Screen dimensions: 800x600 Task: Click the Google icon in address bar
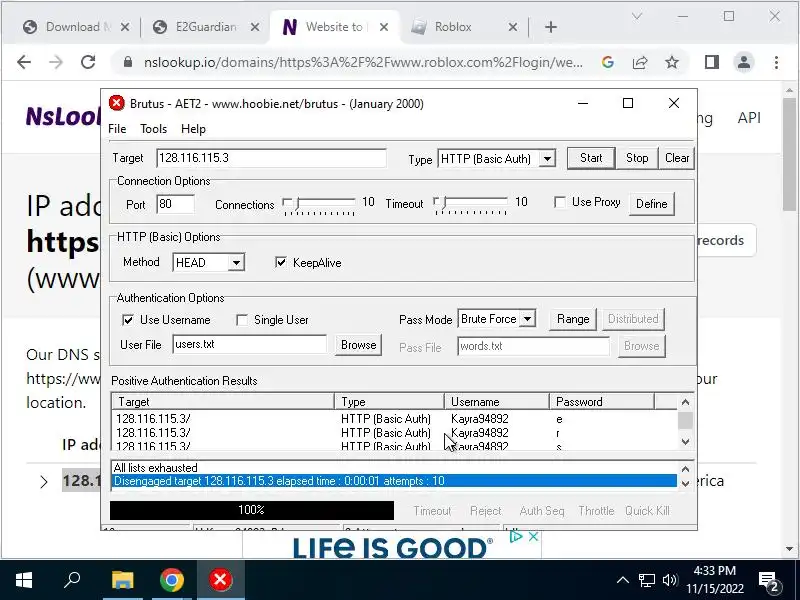click(x=607, y=62)
